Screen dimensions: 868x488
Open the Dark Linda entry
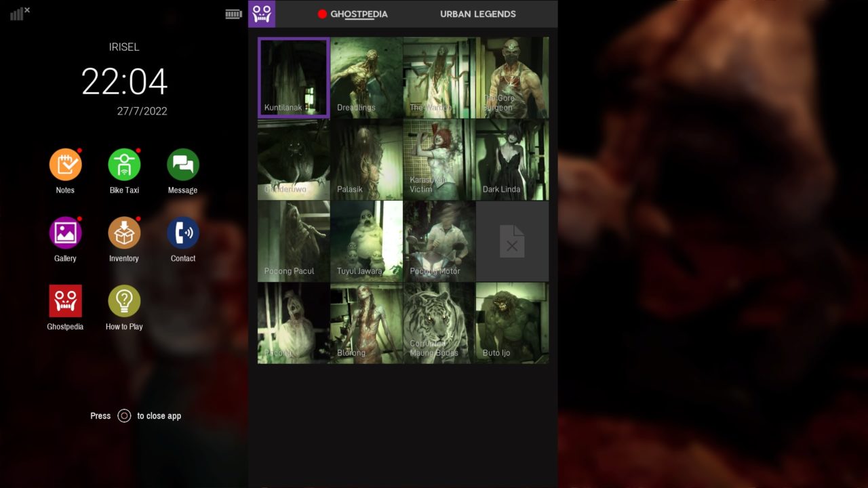coord(512,160)
